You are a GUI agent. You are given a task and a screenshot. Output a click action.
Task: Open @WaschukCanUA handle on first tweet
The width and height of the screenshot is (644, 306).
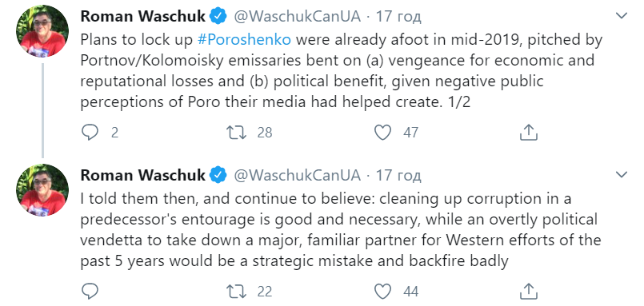pos(298,17)
